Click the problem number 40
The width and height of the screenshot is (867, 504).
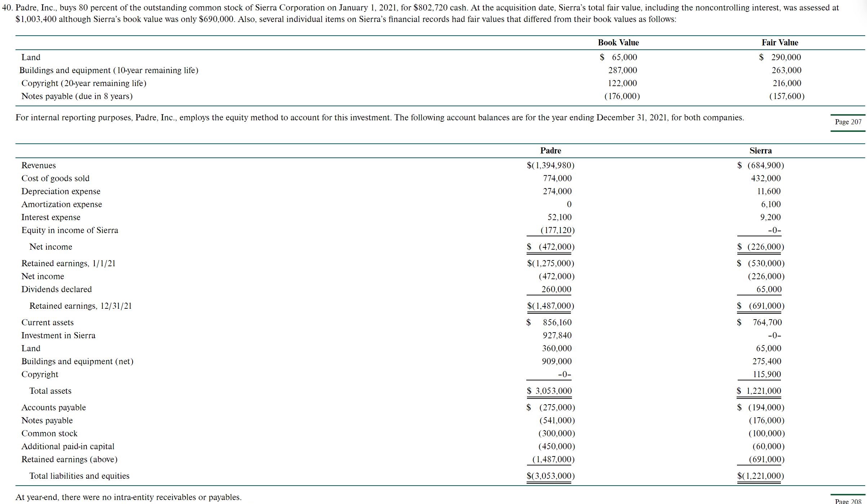(x=7, y=8)
